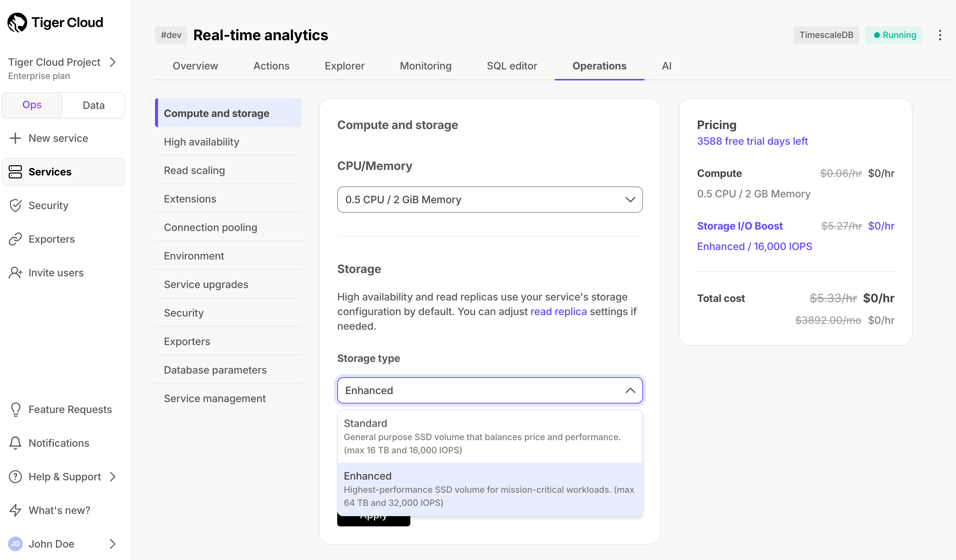Select the Operations tab
Viewport: 956px width, 560px height.
tap(599, 66)
